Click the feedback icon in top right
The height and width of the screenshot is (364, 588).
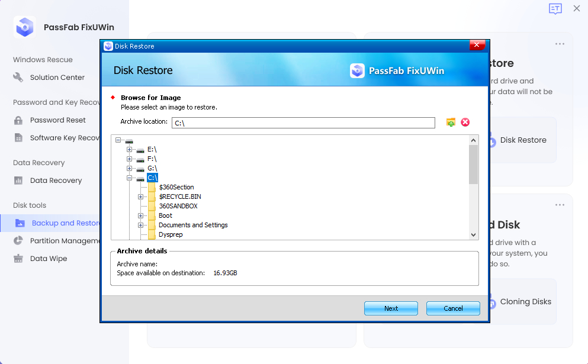(555, 9)
